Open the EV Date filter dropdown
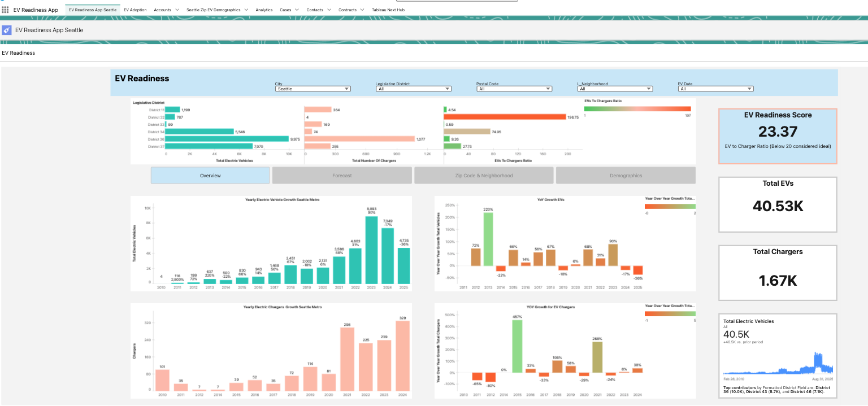The image size is (868, 406). pyautogui.click(x=715, y=89)
